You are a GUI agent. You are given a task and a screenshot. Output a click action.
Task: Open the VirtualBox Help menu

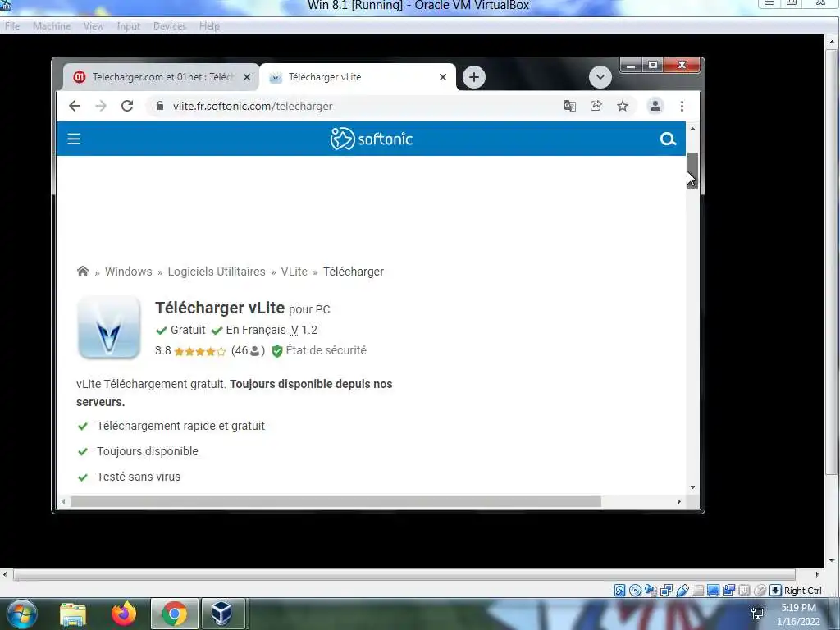point(209,25)
